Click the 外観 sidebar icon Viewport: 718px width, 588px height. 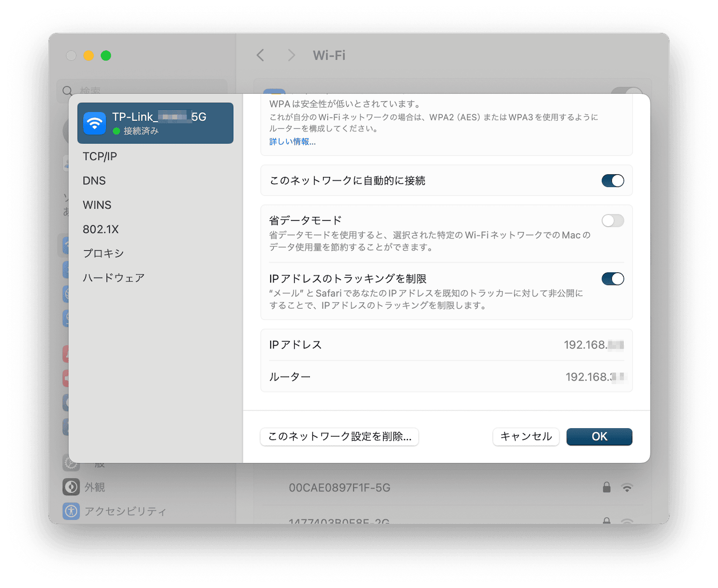tap(71, 487)
